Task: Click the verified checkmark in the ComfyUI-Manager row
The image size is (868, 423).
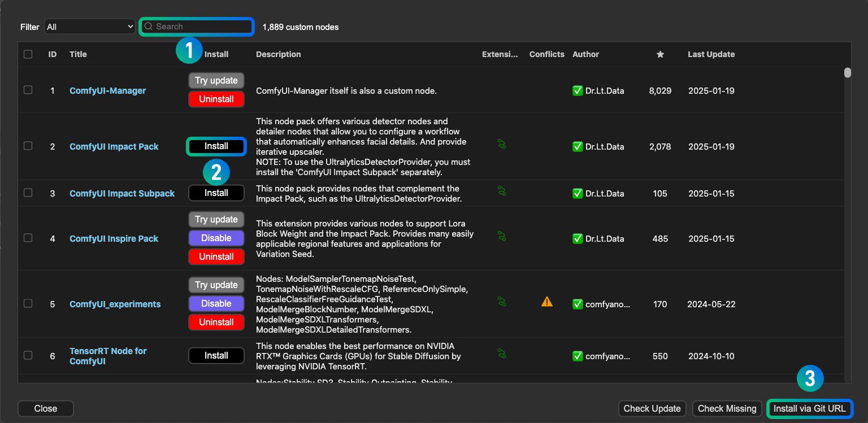Action: [578, 90]
